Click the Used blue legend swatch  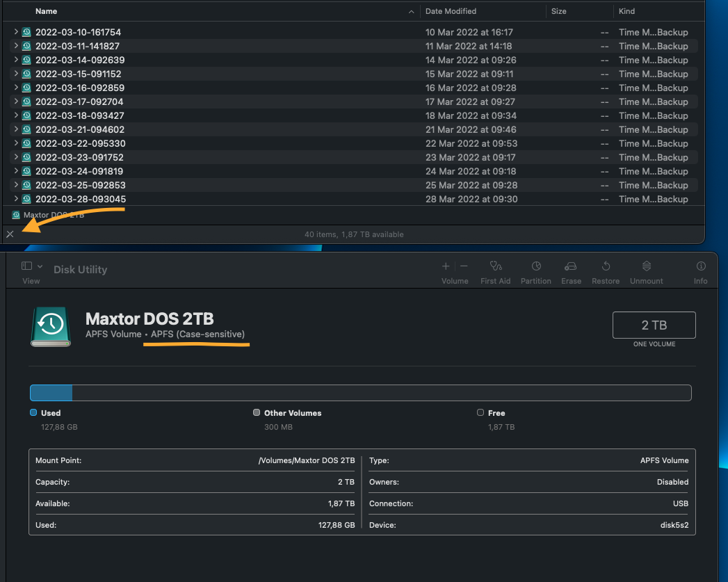click(x=33, y=412)
